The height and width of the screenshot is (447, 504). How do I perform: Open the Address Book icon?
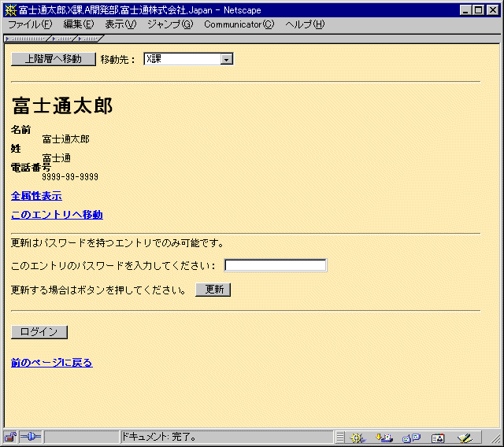(438, 438)
